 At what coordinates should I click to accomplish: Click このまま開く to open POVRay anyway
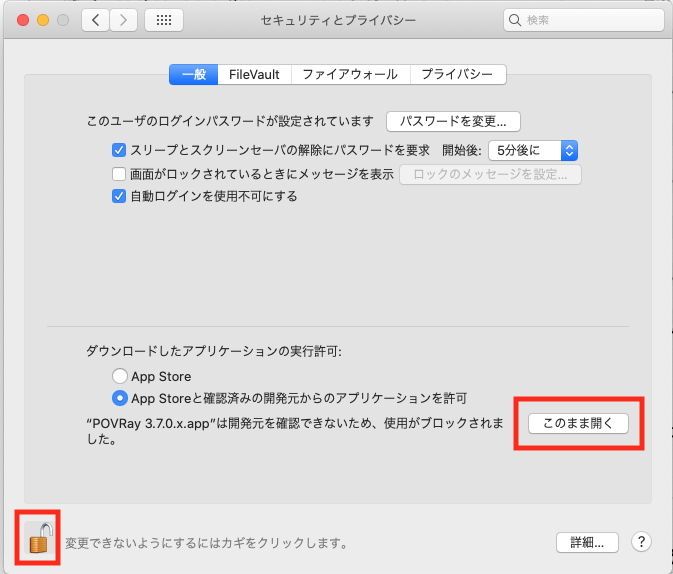[578, 423]
